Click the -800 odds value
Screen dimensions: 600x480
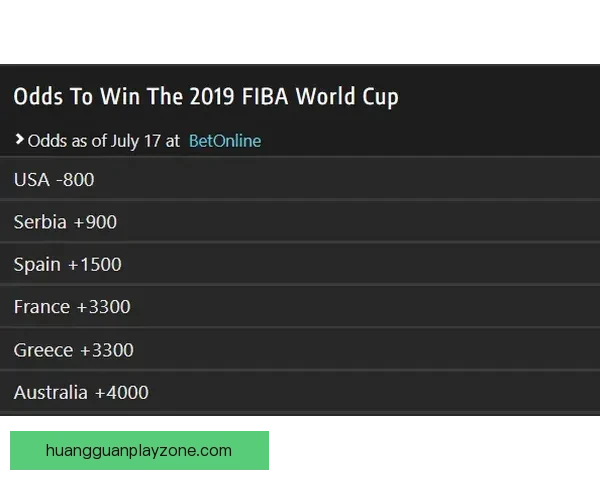[75, 180]
